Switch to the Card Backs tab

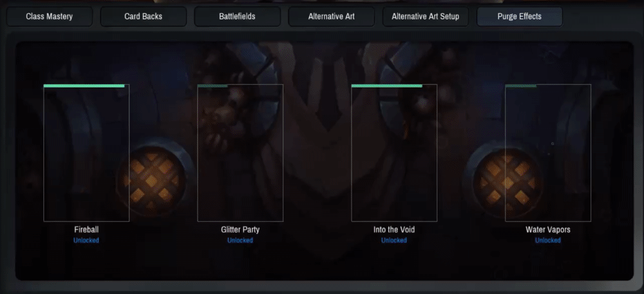pos(144,17)
